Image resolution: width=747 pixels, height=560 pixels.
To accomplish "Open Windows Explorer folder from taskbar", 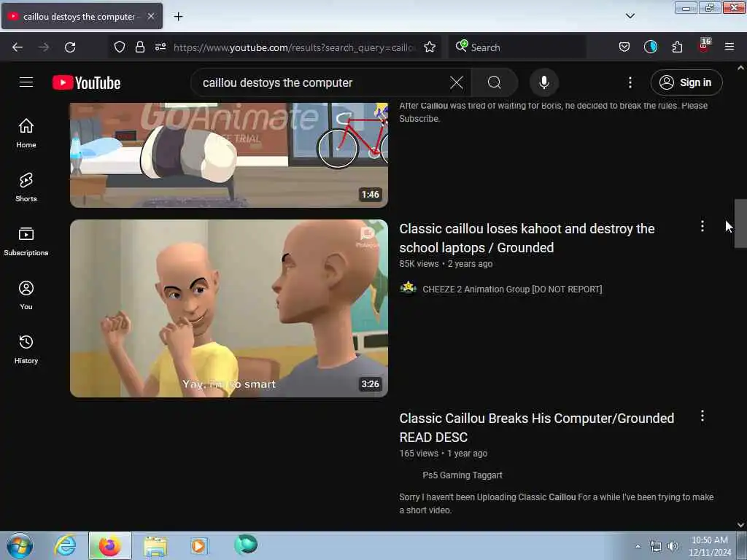I will point(155,545).
